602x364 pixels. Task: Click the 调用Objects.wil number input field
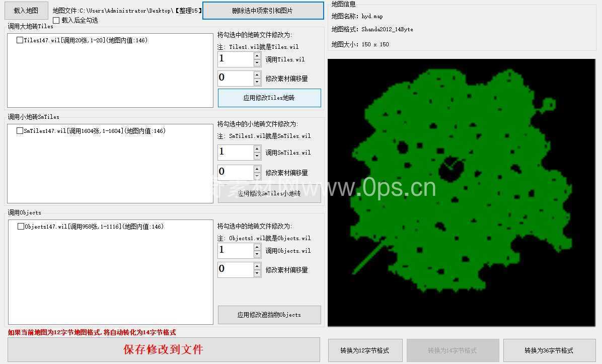click(x=235, y=251)
